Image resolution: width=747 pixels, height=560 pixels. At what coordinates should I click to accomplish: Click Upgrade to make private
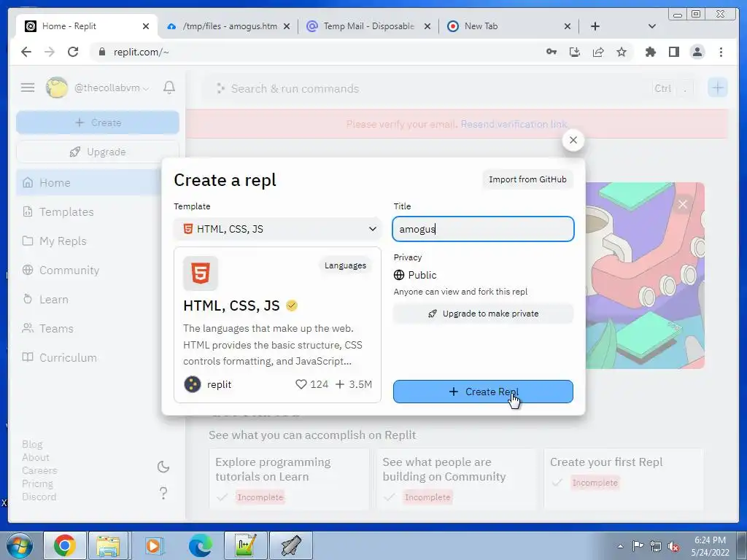[483, 314]
